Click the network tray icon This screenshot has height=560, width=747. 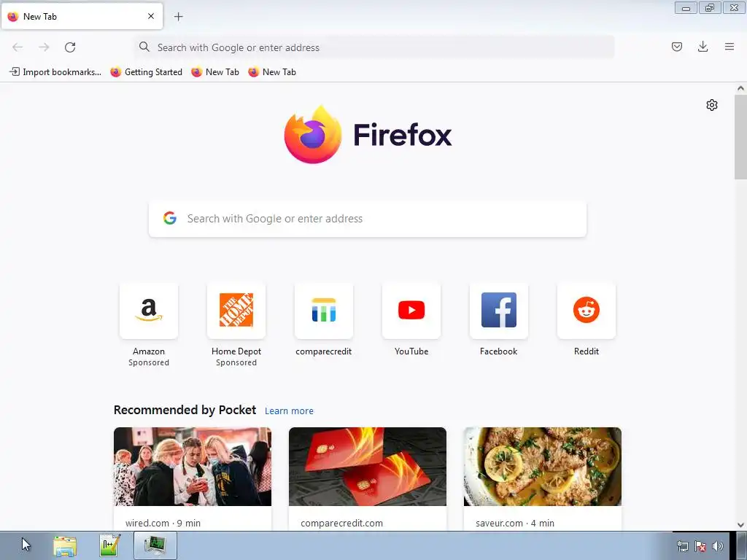click(683, 546)
